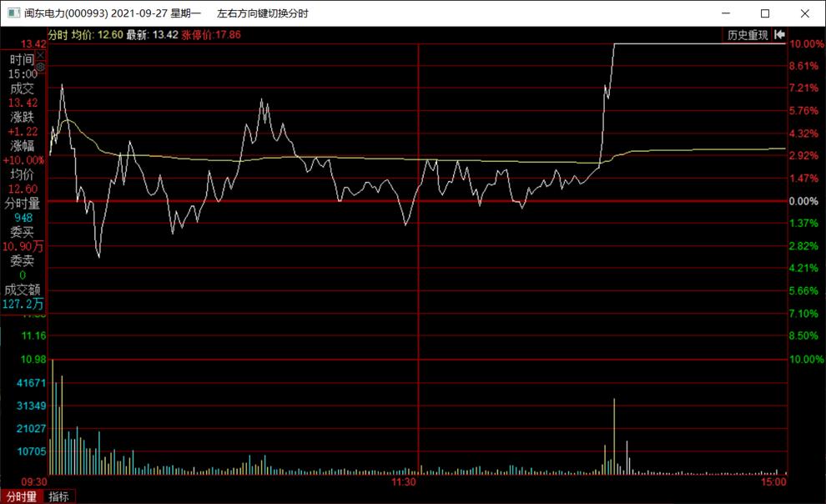Click the 1.47% right axis label
The image size is (826, 504).
tap(803, 179)
